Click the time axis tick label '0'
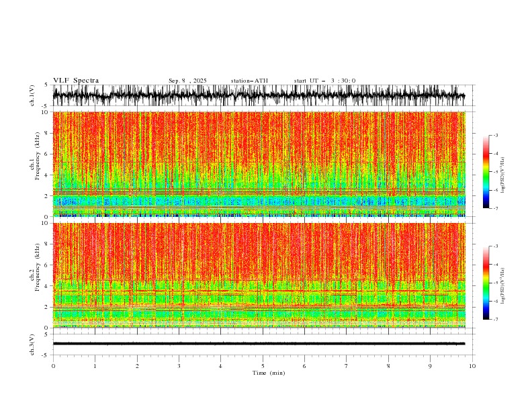This screenshot has height=411, width=532. 53,366
